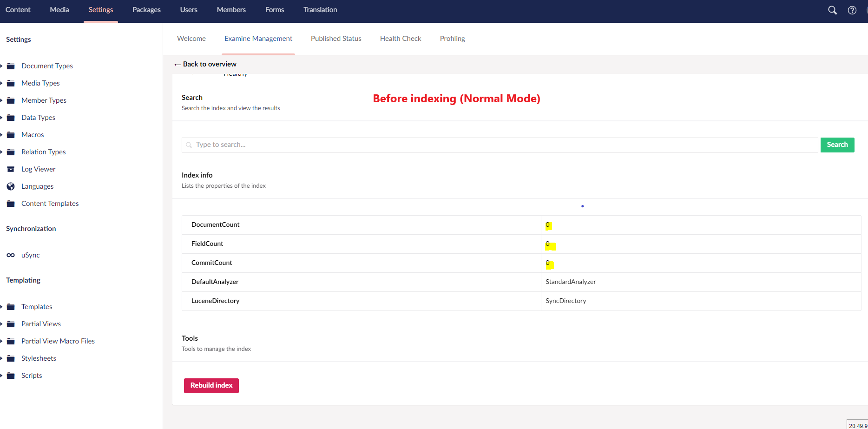Viewport: 868px width, 429px height.
Task: Expand the Scripts tree node
Action: 3,375
